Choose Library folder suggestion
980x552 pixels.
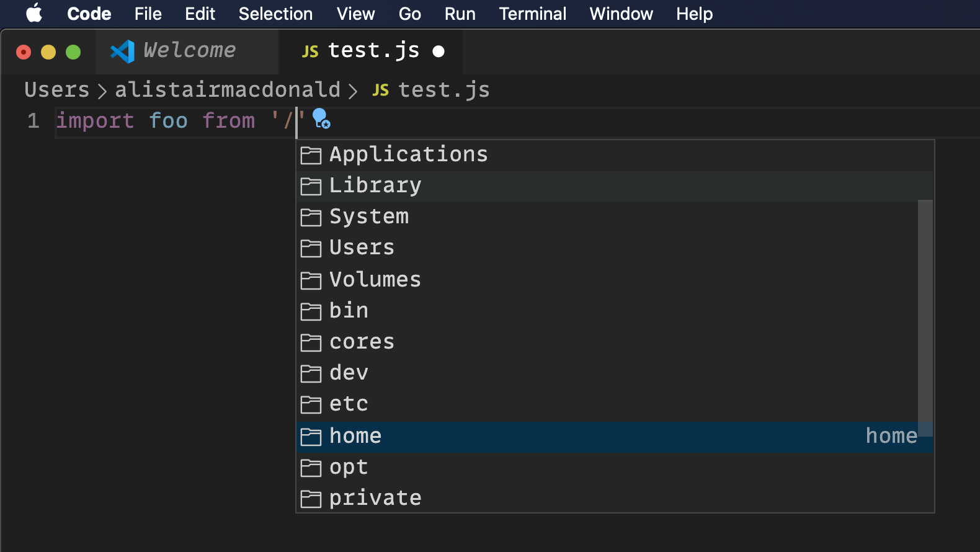[615, 186]
